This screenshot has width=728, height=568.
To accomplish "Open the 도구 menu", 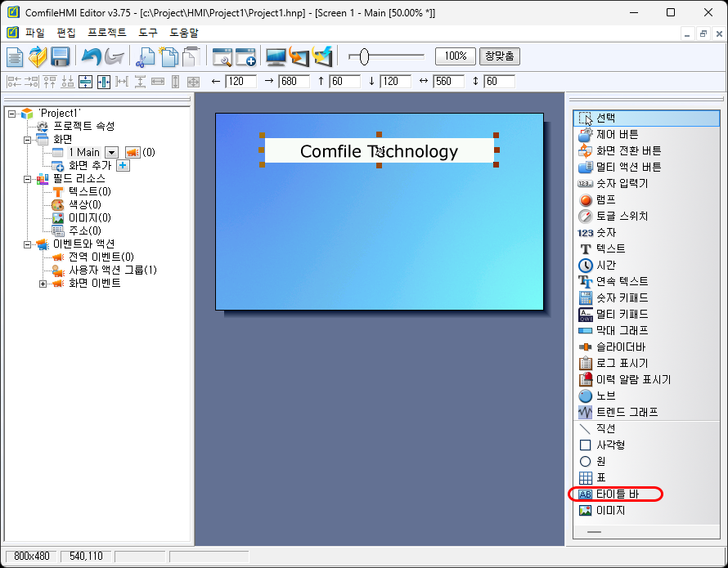I will click(146, 33).
